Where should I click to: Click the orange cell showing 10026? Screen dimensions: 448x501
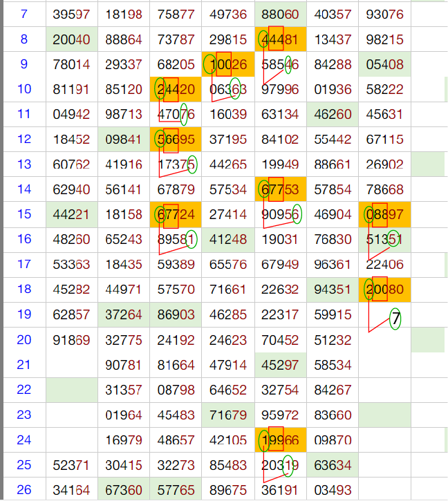[x=228, y=64]
